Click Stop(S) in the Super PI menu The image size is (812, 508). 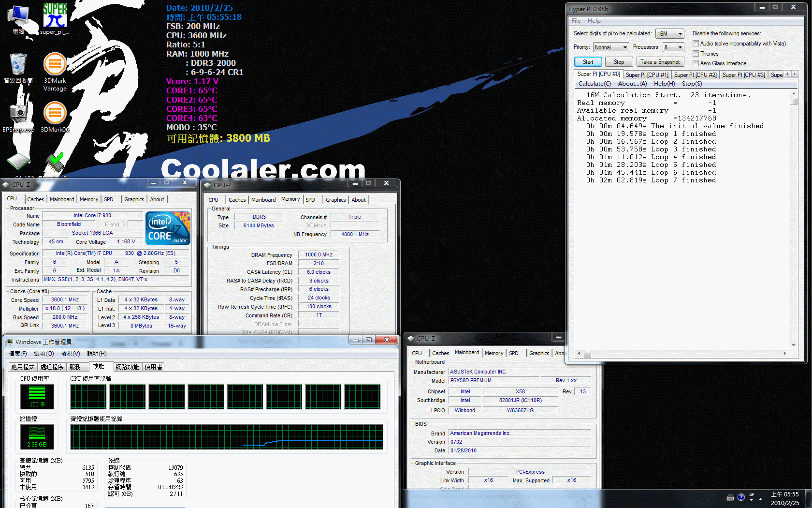[x=692, y=84]
